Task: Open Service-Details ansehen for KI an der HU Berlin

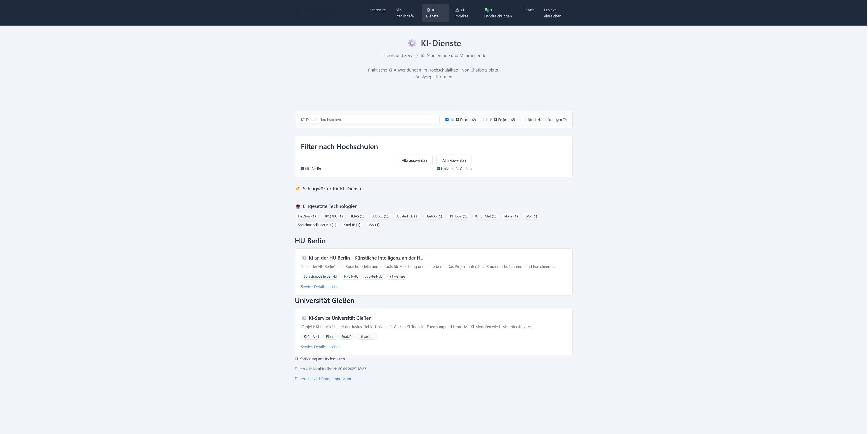Action: click(x=320, y=286)
